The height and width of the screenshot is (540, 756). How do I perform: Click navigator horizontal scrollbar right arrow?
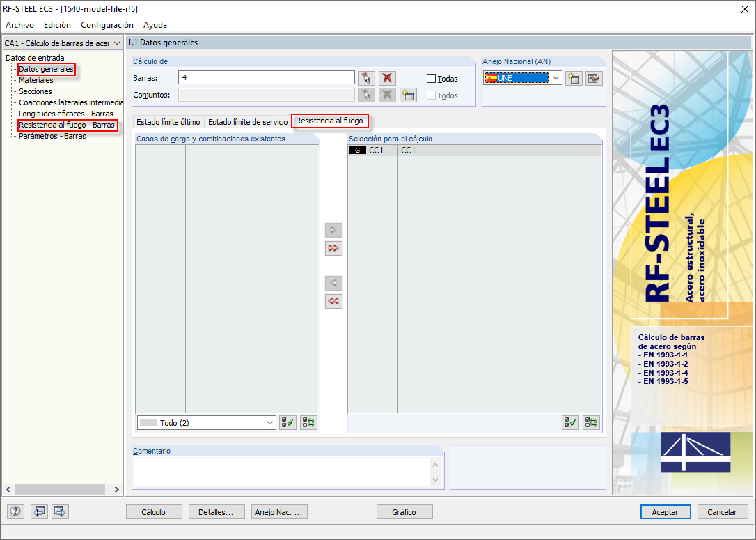(x=117, y=489)
